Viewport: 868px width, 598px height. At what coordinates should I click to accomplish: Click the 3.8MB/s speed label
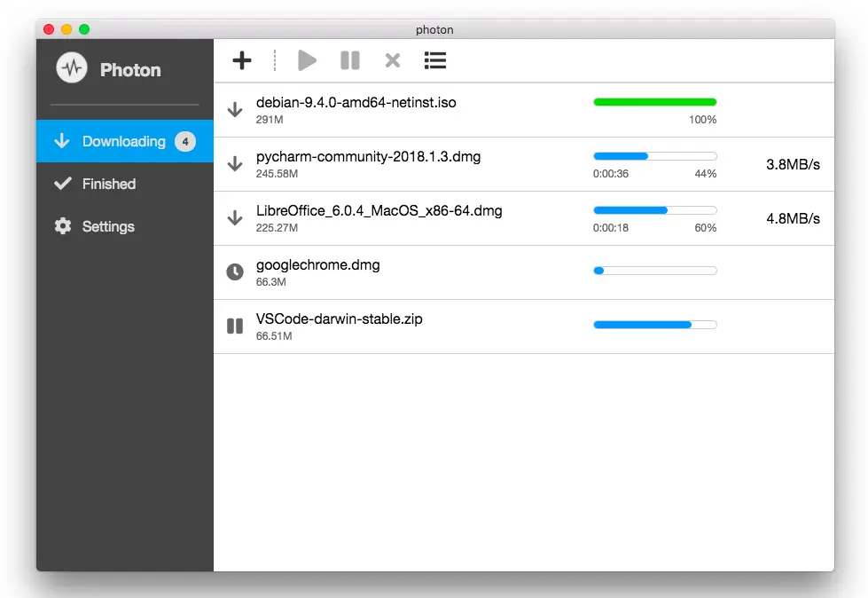pos(793,164)
